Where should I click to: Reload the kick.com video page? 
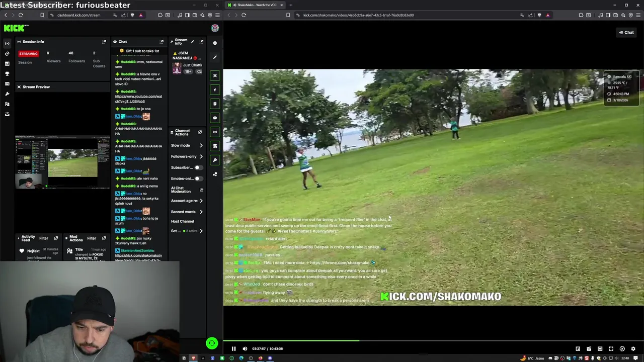[244, 15]
